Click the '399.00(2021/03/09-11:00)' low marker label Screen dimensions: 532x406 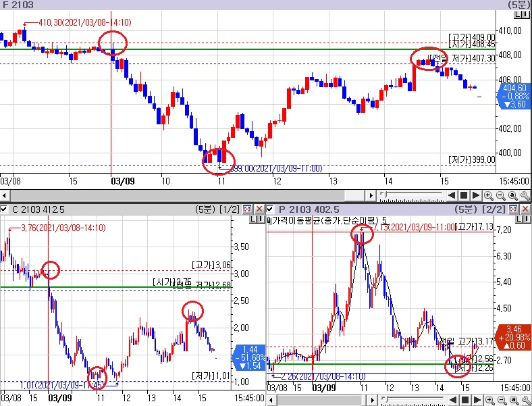pyautogui.click(x=276, y=168)
